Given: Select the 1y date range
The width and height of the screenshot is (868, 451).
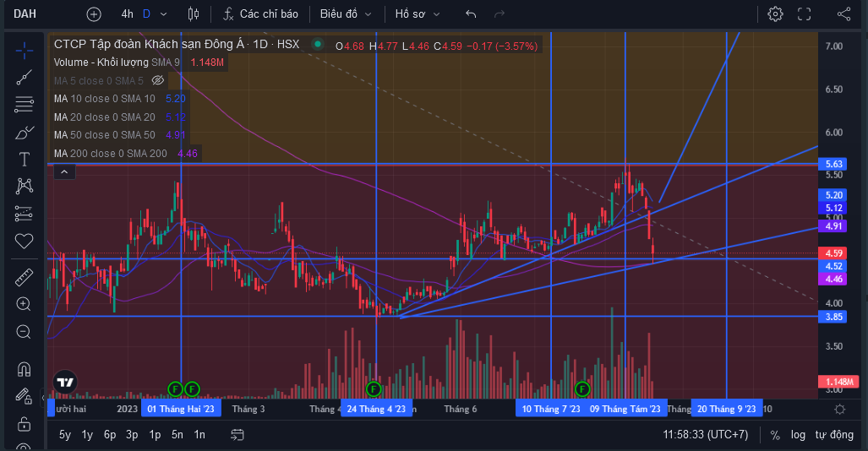Looking at the screenshot, I should [87, 435].
